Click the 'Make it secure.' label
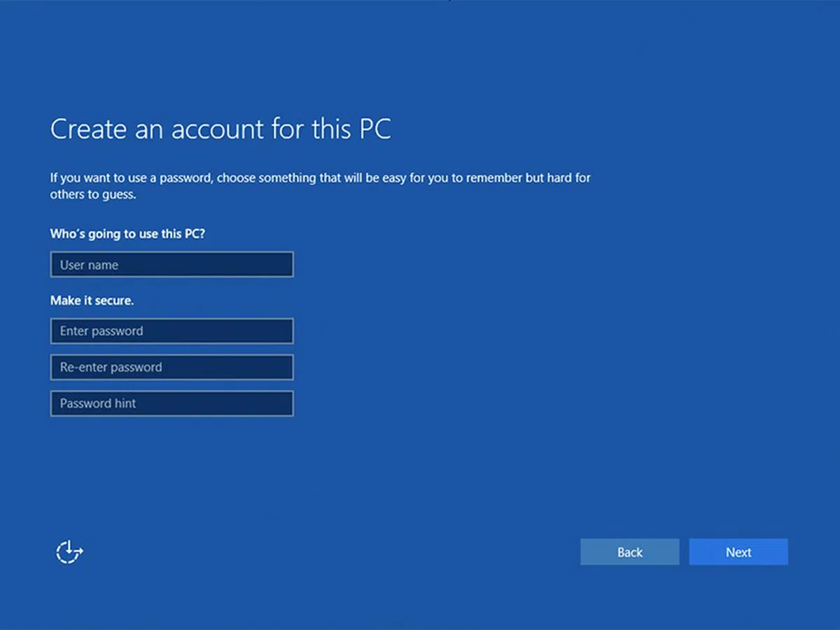Screen dimensions: 840x630 click(x=92, y=300)
